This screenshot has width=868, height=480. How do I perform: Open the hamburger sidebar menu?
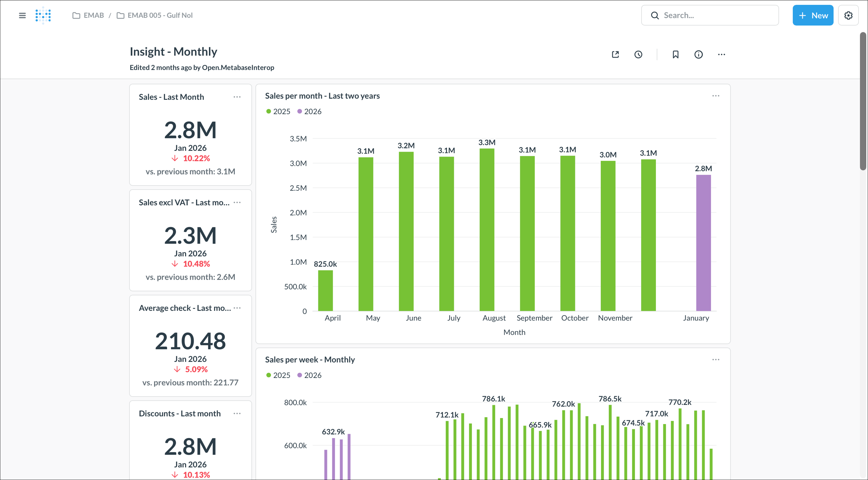pyautogui.click(x=22, y=15)
